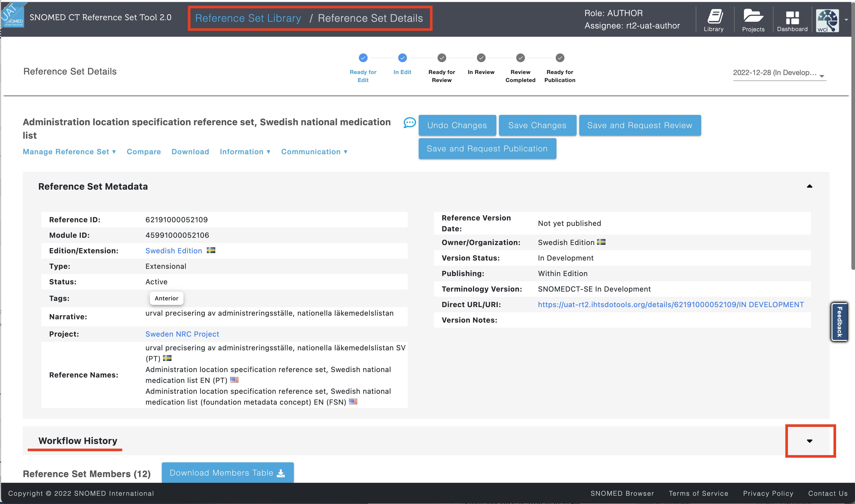Click the Ready for Publication step circle
855x504 pixels.
[x=560, y=58]
